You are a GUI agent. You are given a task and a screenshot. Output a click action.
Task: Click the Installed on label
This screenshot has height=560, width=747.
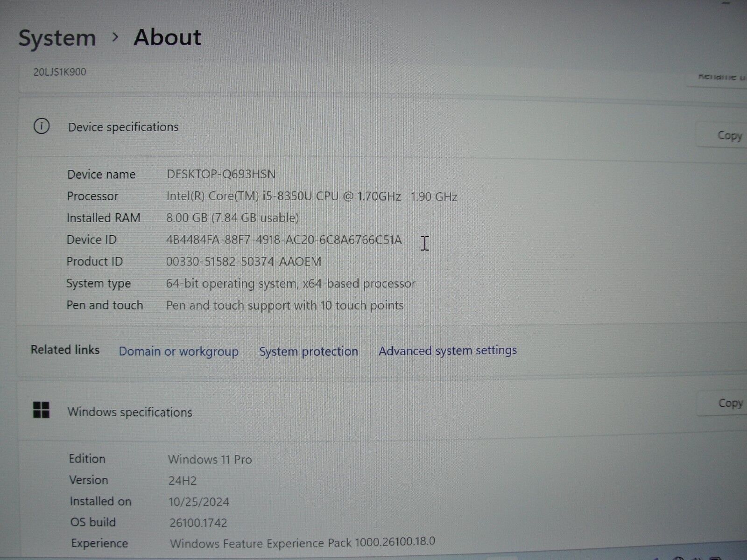[100, 501]
